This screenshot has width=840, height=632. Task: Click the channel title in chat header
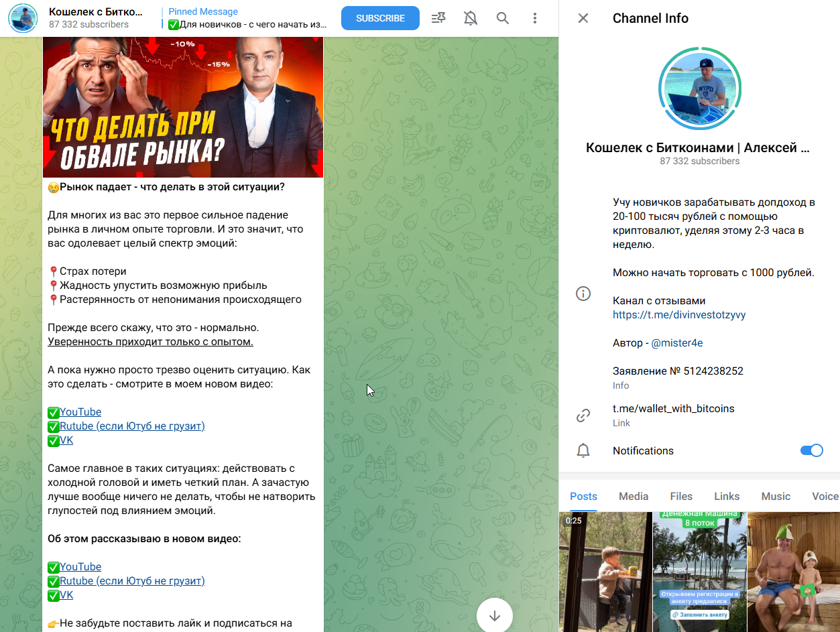tap(96, 12)
